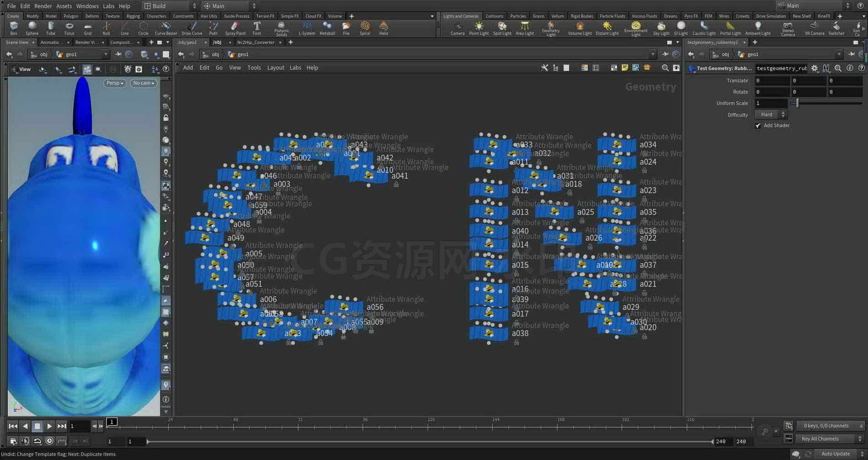Screen dimensions: 868x460
Task: Click the timeline range slider bar
Action: point(430,441)
